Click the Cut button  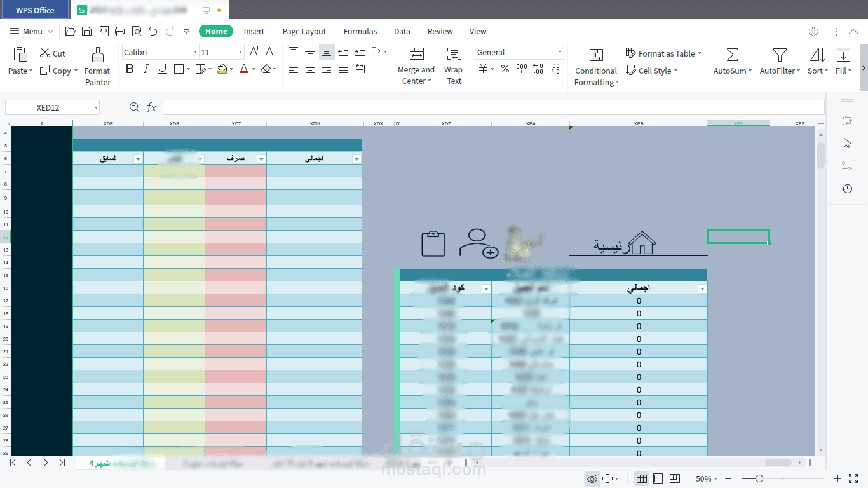52,53
